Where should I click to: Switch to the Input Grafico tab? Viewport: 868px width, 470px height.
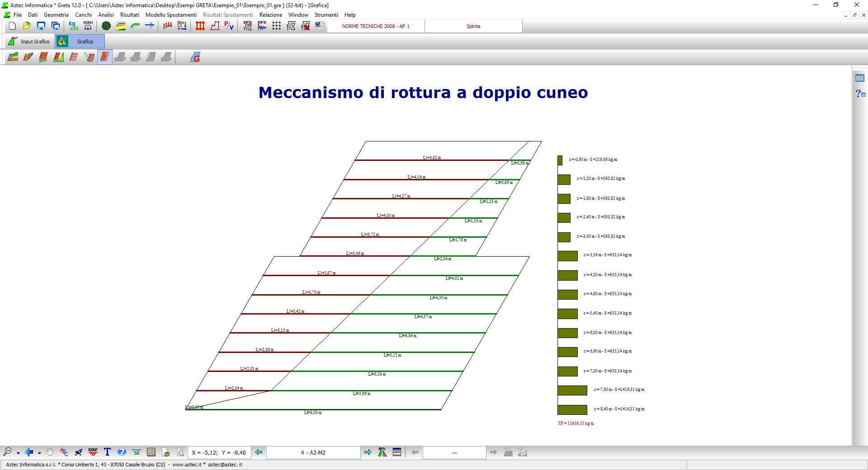click(x=30, y=42)
